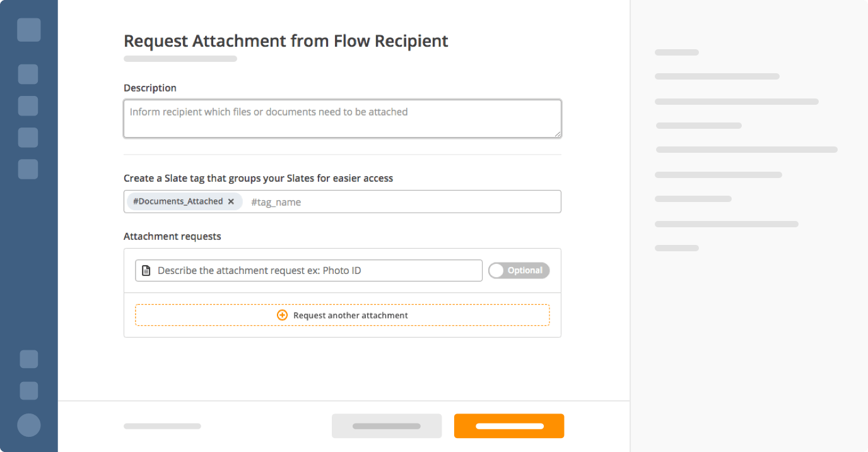Remove the #Documents_Attached tag with its x
The image size is (868, 452).
(x=231, y=201)
